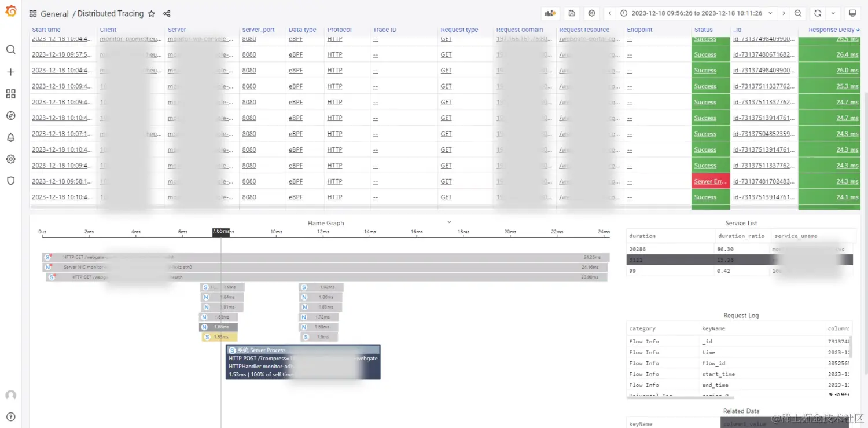Screen dimensions: 868x428
Task: Open the General folder in the breadcrumb
Action: click(56, 13)
